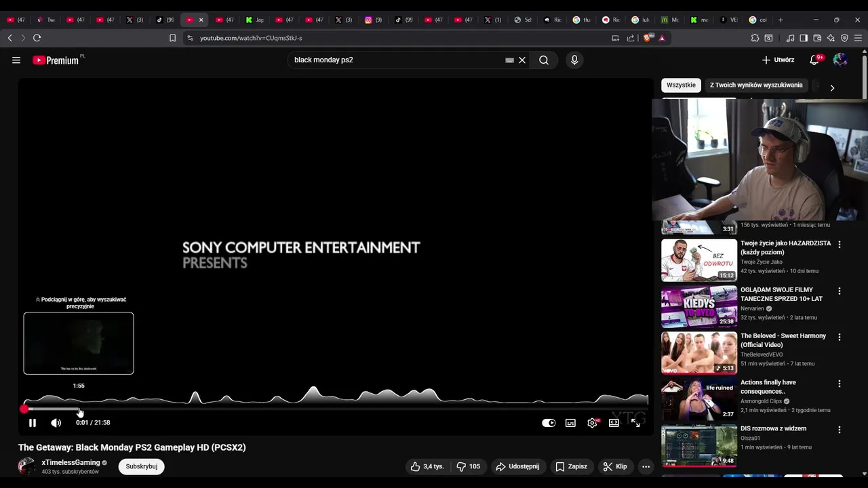Viewport: 868px width, 488px height.
Task: Click the browser address bar URL
Action: 251,38
